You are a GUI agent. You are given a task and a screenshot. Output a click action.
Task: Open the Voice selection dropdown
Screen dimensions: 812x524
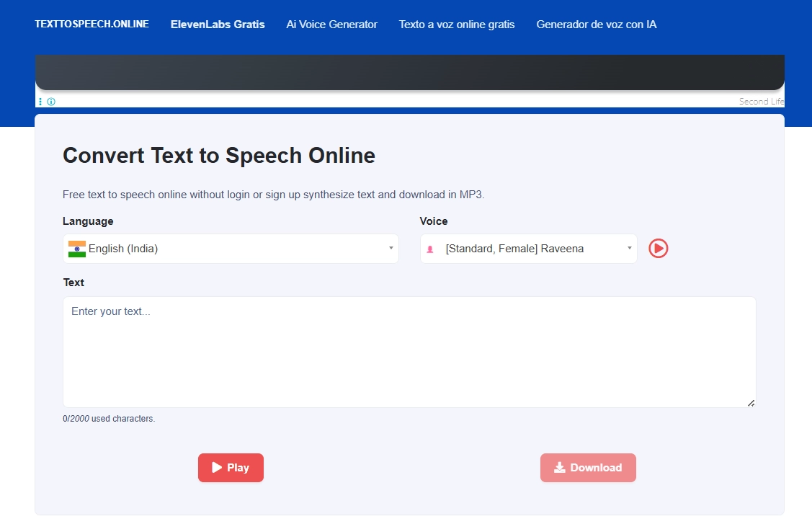[528, 248]
